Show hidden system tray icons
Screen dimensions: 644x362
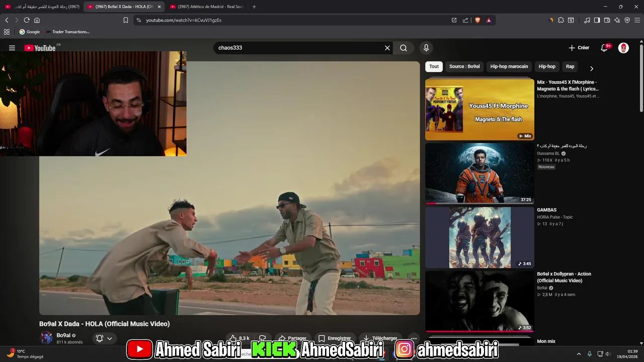(579, 354)
